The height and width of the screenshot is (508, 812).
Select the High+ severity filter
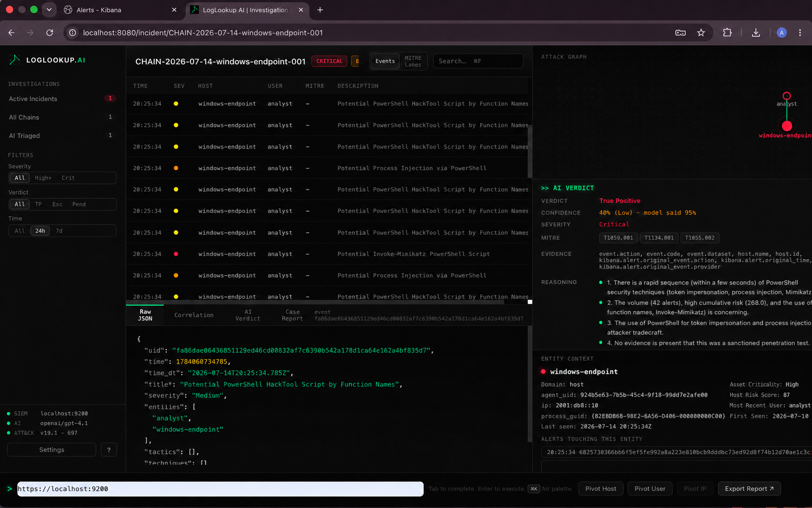[43, 178]
